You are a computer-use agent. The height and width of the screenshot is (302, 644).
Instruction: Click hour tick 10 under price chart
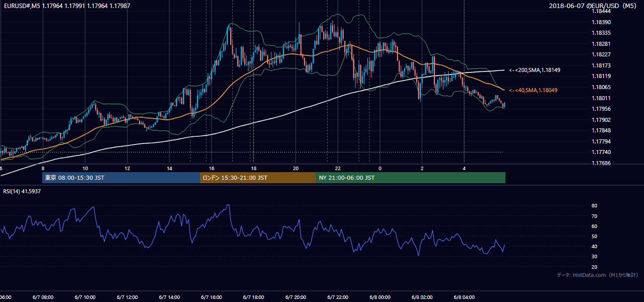(85, 168)
